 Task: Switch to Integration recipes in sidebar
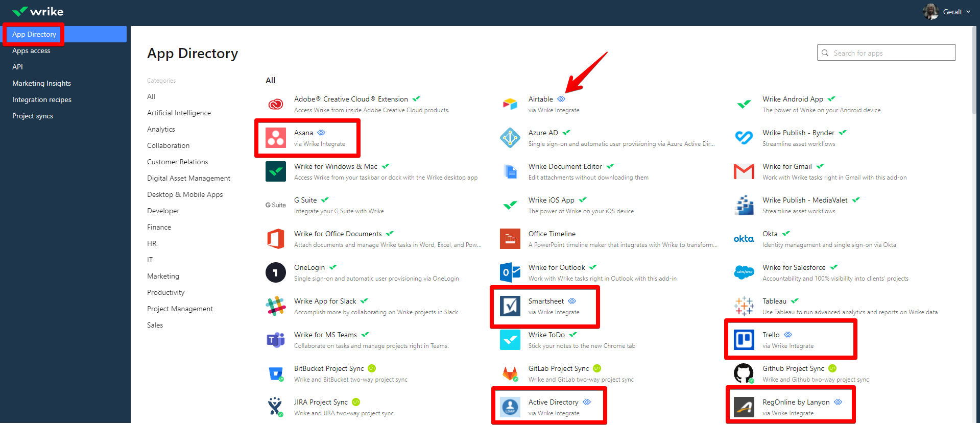pyautogui.click(x=42, y=99)
